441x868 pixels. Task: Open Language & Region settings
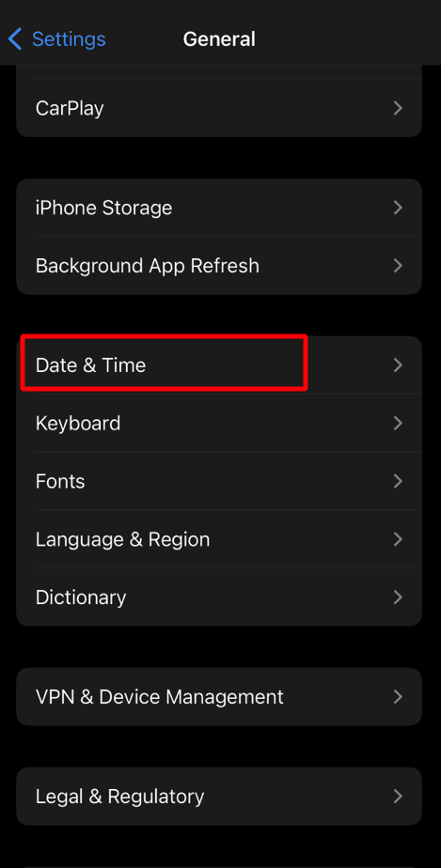point(219,539)
